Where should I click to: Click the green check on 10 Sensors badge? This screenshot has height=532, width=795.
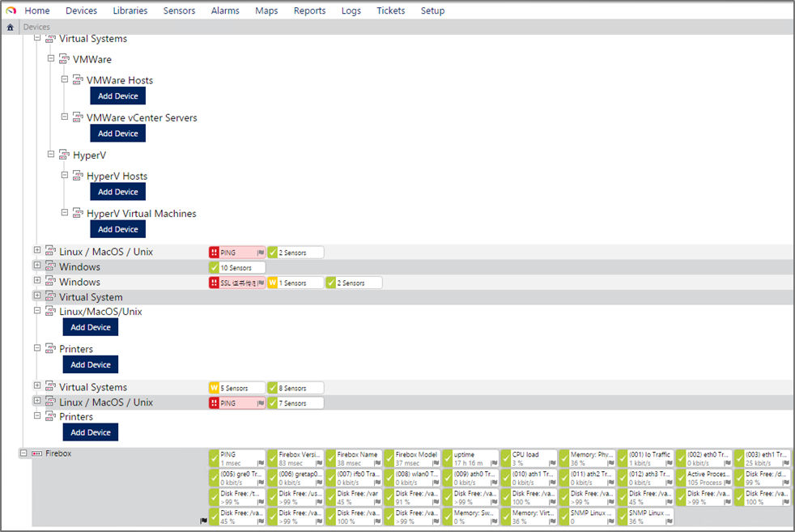pyautogui.click(x=215, y=267)
